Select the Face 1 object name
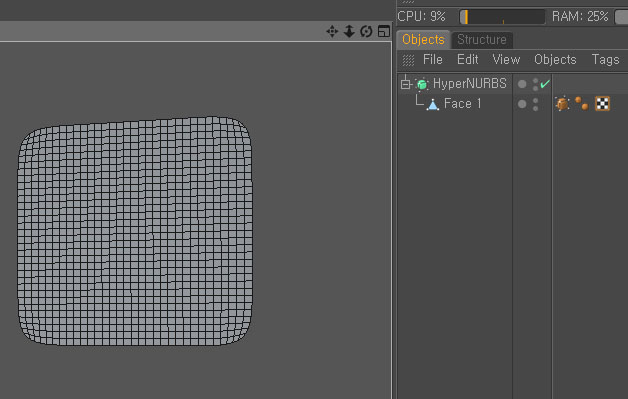 [x=463, y=104]
